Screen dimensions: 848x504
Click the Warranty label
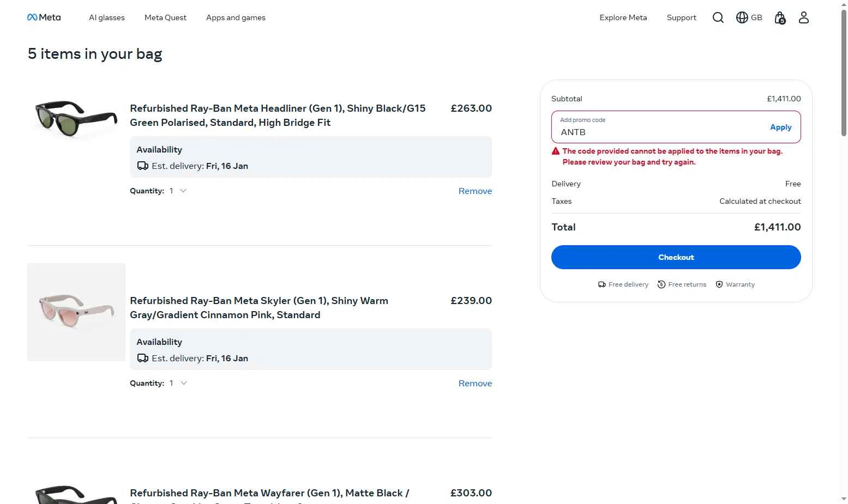point(740,284)
